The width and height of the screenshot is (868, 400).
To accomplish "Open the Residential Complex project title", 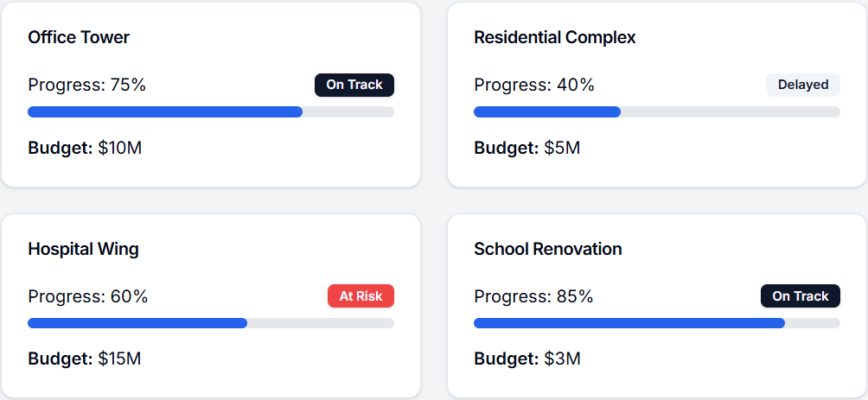I will [x=554, y=38].
